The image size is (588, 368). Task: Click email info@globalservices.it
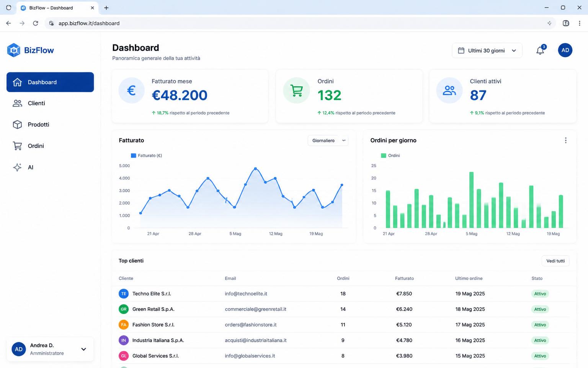coord(250,356)
